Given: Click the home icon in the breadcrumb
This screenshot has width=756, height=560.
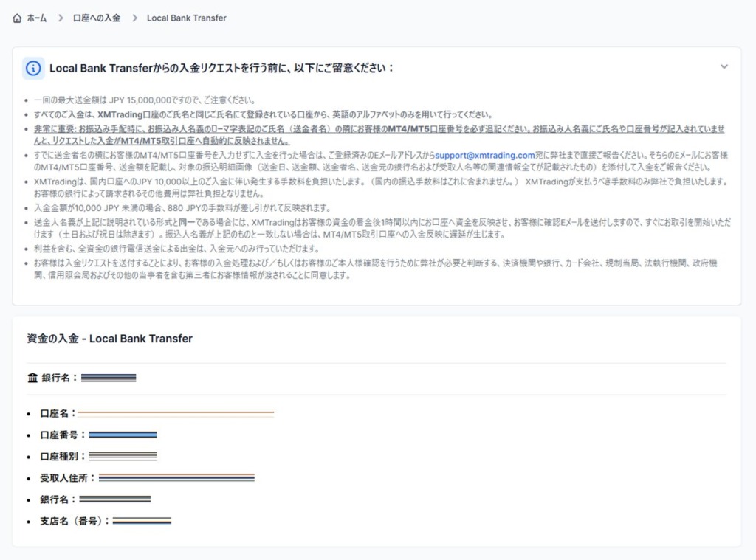Looking at the screenshot, I should click(x=18, y=18).
